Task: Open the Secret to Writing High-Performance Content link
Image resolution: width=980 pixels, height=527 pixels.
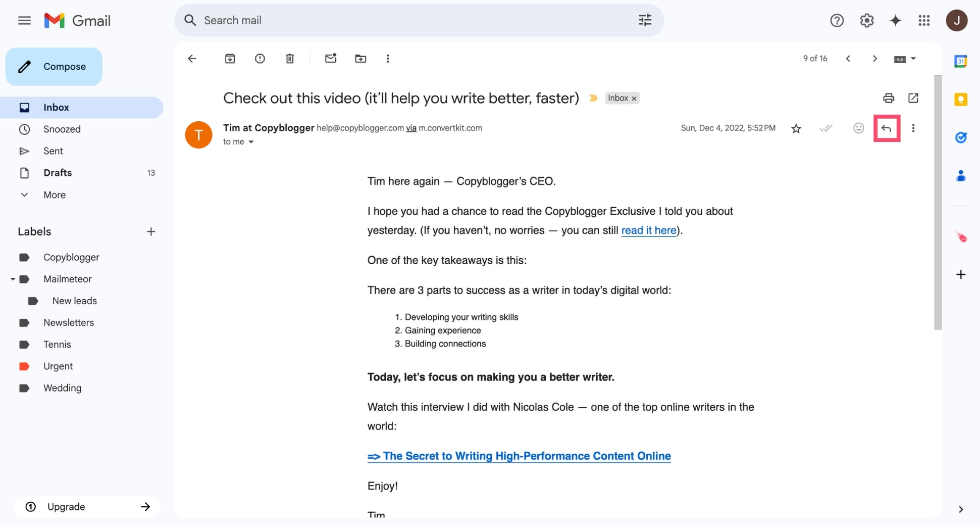Action: pyautogui.click(x=519, y=456)
